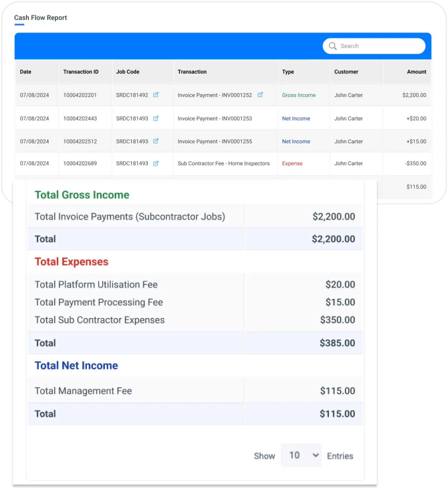Click the search magnifier icon

tap(333, 46)
